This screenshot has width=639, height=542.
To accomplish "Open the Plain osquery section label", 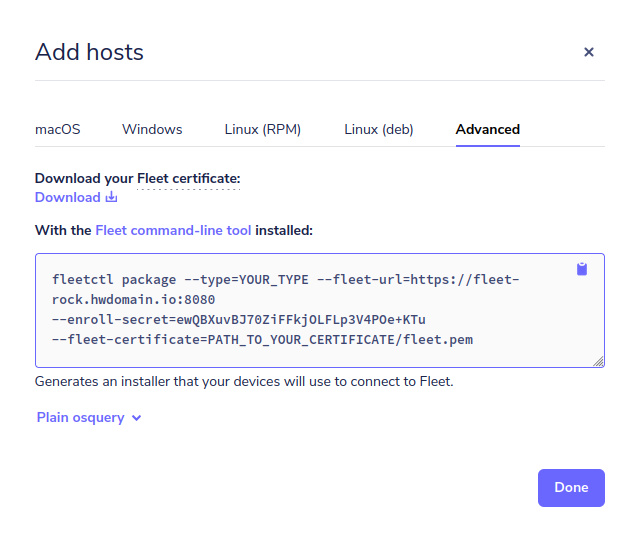I will (x=80, y=417).
